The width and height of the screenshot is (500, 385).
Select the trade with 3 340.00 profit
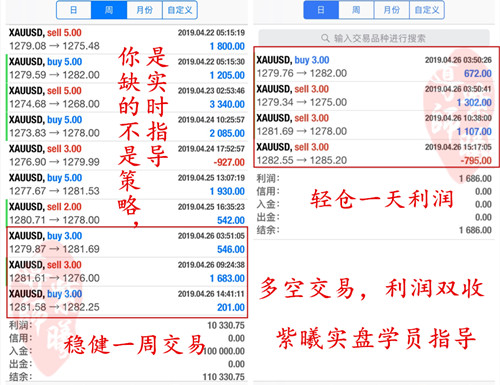point(127,97)
